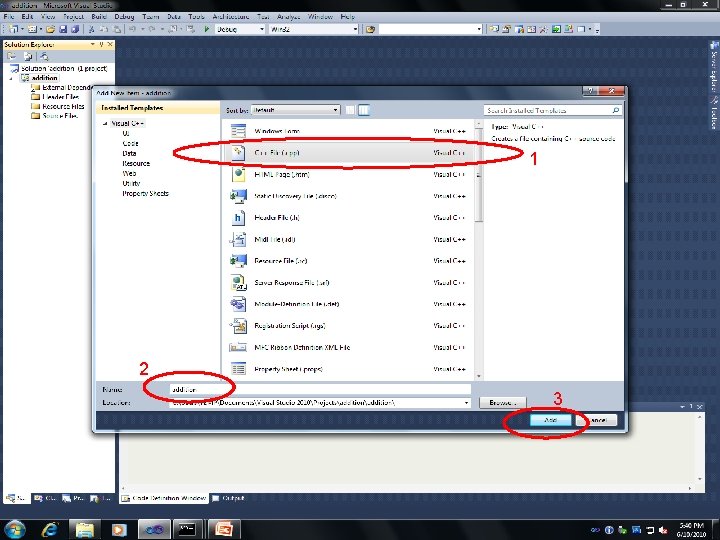Image resolution: width=720 pixels, height=540 pixels.
Task: Click Show All Files icon in Solution Explorer
Action: pyautogui.click(x=28, y=56)
